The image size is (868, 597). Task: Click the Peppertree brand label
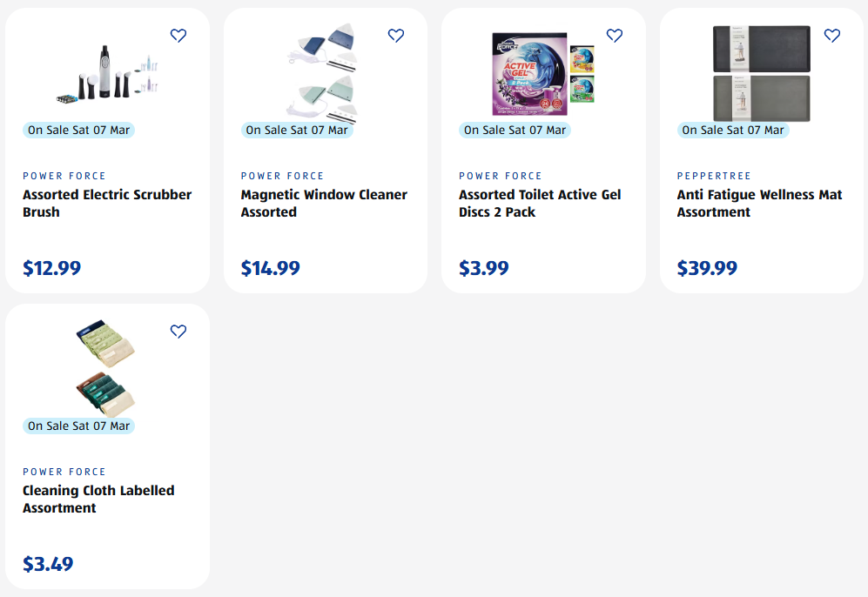point(714,176)
